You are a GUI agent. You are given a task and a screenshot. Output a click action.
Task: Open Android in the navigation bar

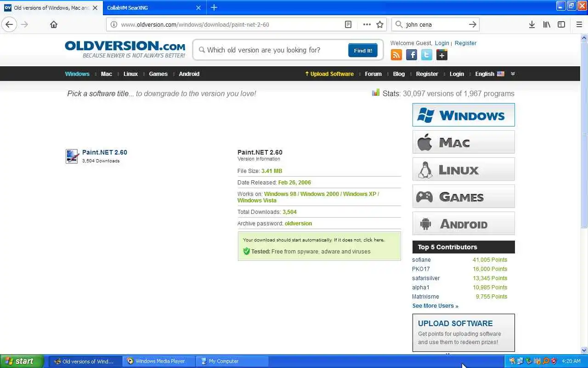(189, 74)
